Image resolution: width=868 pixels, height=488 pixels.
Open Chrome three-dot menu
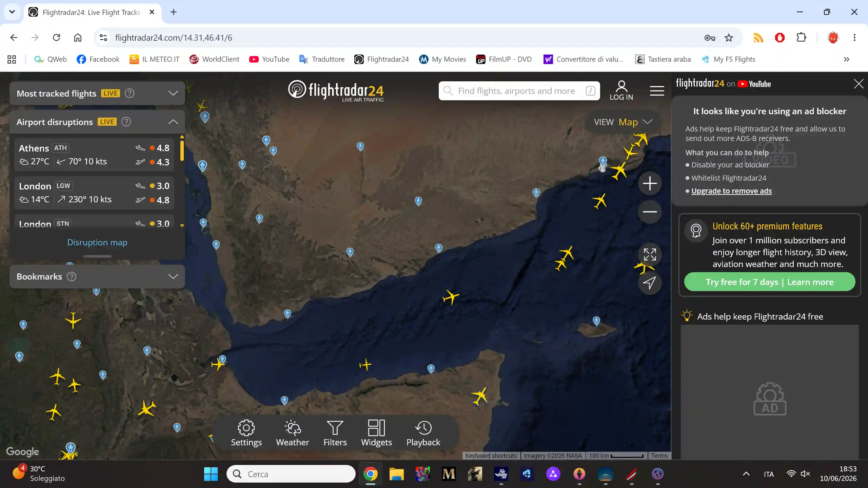(854, 38)
